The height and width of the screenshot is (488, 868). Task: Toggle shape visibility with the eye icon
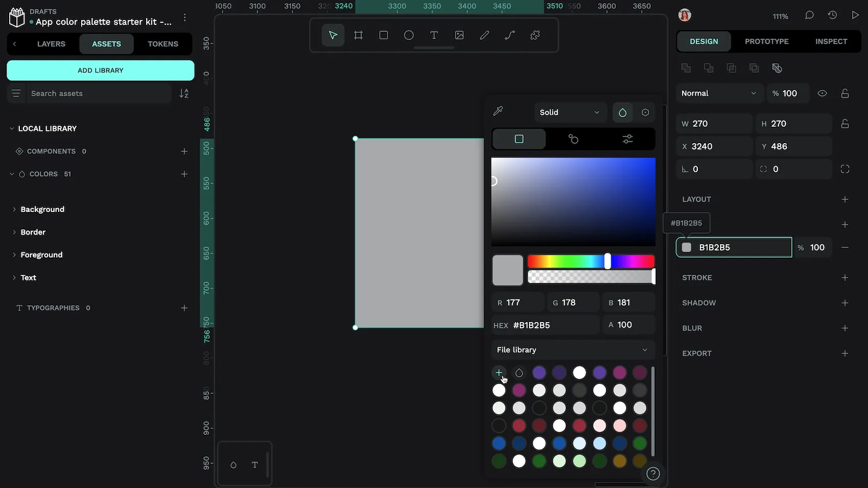pos(822,93)
